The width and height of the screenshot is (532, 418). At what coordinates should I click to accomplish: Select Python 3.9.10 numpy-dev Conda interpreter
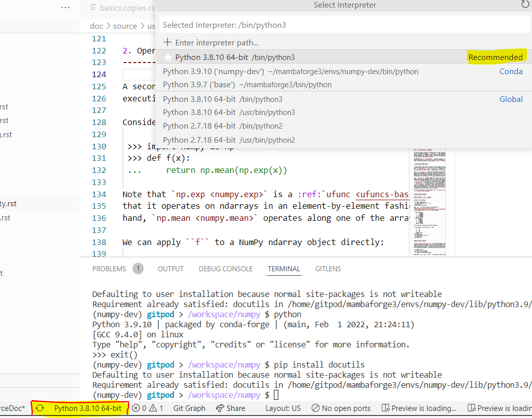click(x=344, y=71)
